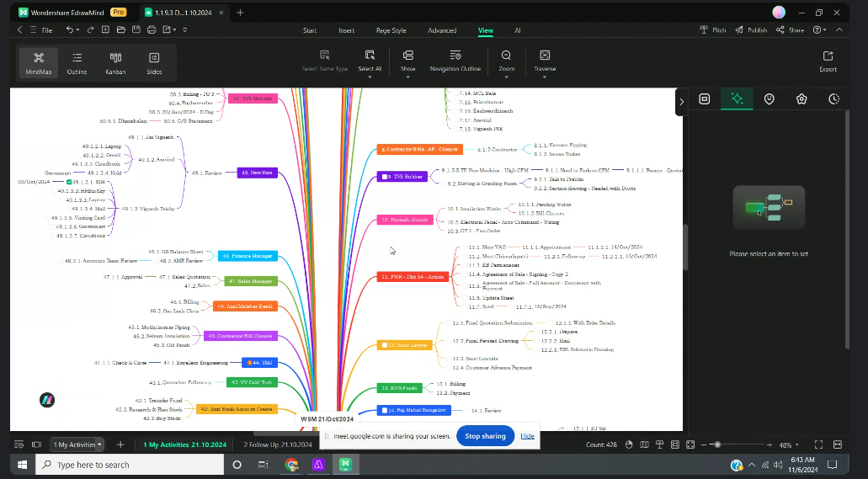Click the Undo arrow icon
Image resolution: width=868 pixels, height=479 pixels.
[69, 30]
